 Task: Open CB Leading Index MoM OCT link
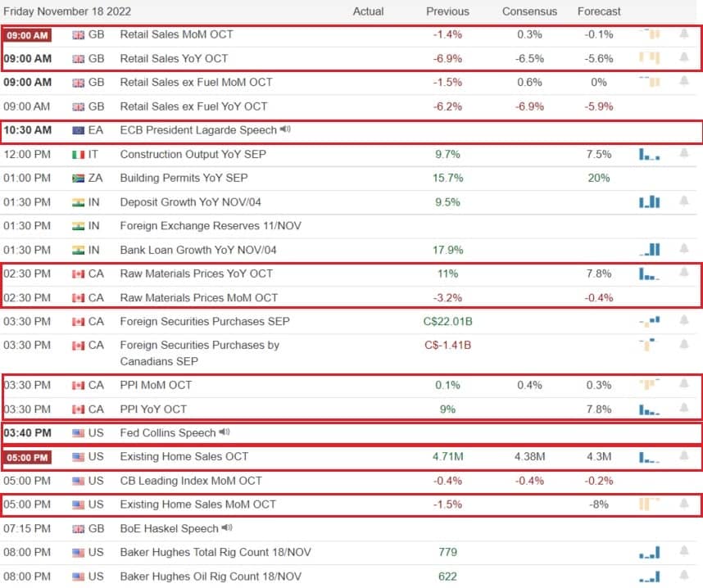191,481
